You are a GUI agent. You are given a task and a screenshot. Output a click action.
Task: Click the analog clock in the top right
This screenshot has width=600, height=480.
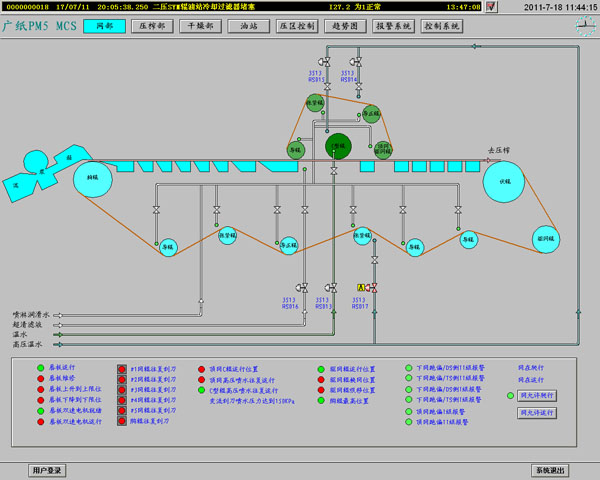(x=585, y=28)
